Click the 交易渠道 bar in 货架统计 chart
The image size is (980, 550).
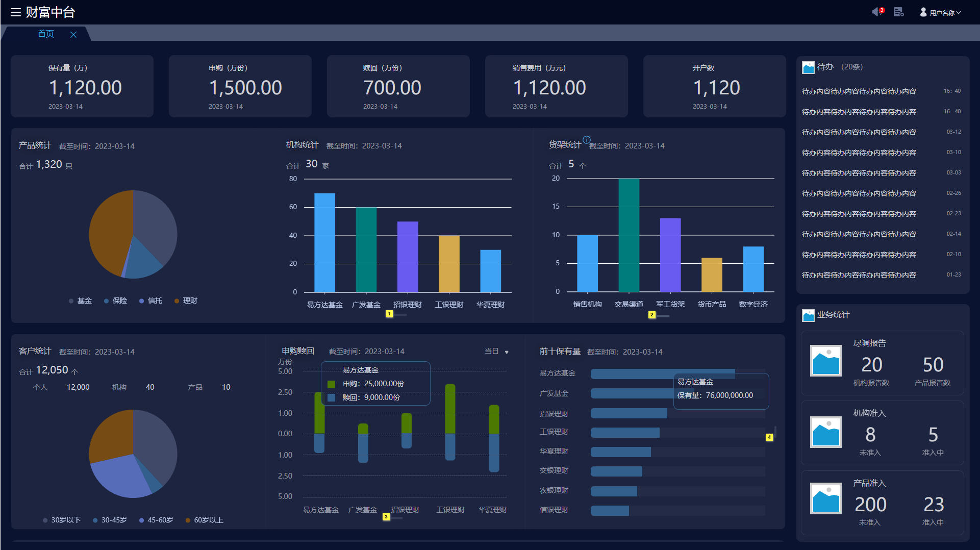pyautogui.click(x=629, y=235)
